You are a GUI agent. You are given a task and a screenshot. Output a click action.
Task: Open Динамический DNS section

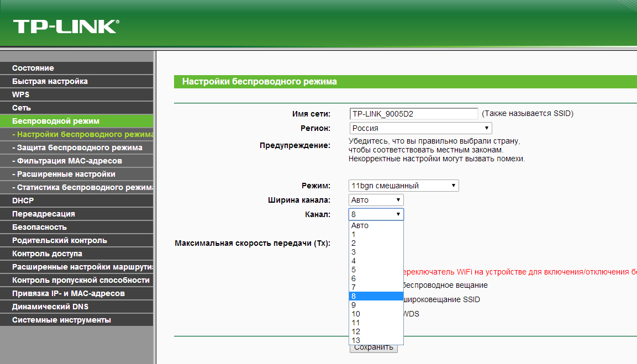click(76, 307)
